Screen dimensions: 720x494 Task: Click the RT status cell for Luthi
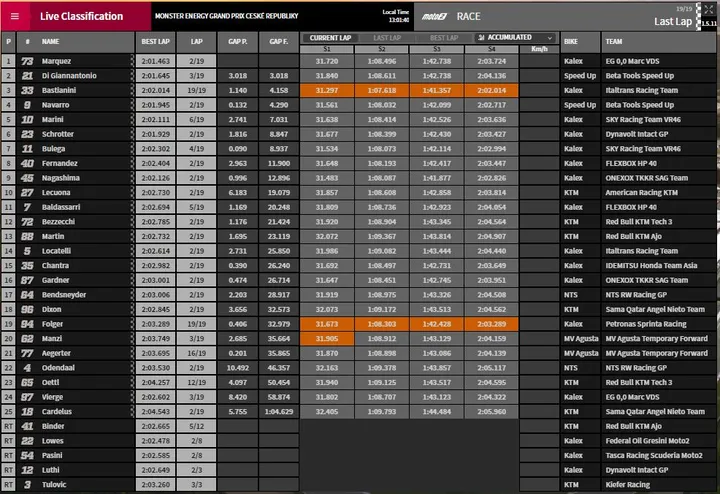[x=8, y=470]
